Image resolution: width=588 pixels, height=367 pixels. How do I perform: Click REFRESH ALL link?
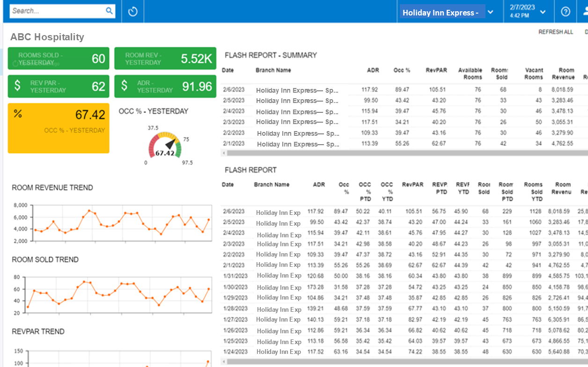point(555,32)
